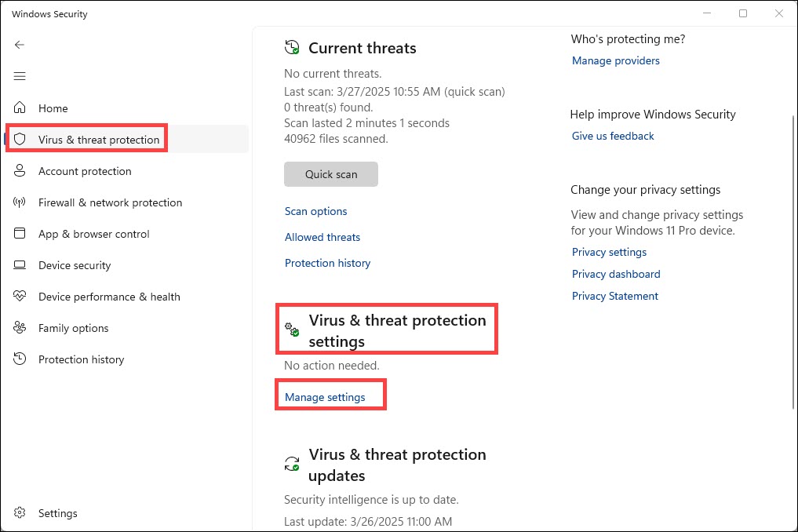Click the Account protection person icon
Screen dimensions: 798x532
(x=20, y=171)
